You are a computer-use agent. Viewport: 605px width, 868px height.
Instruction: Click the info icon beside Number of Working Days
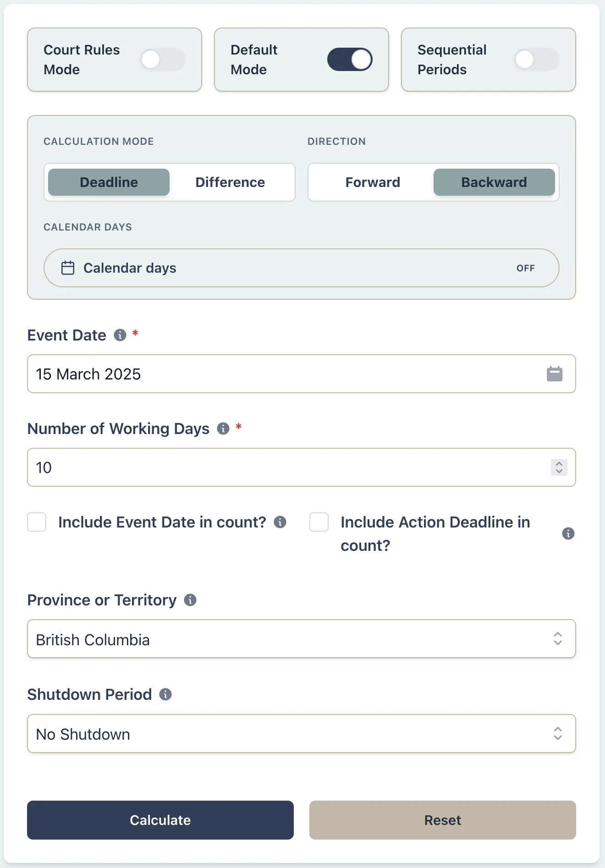(223, 429)
